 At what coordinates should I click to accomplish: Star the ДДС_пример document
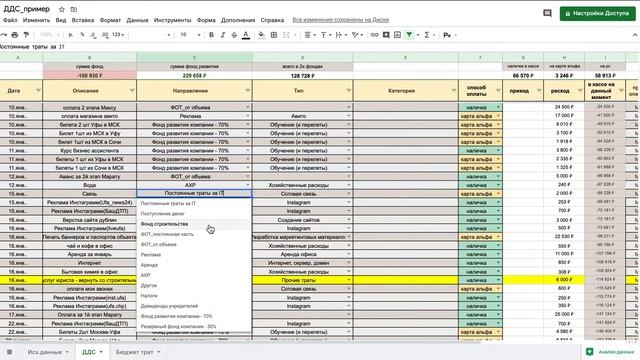point(62,9)
